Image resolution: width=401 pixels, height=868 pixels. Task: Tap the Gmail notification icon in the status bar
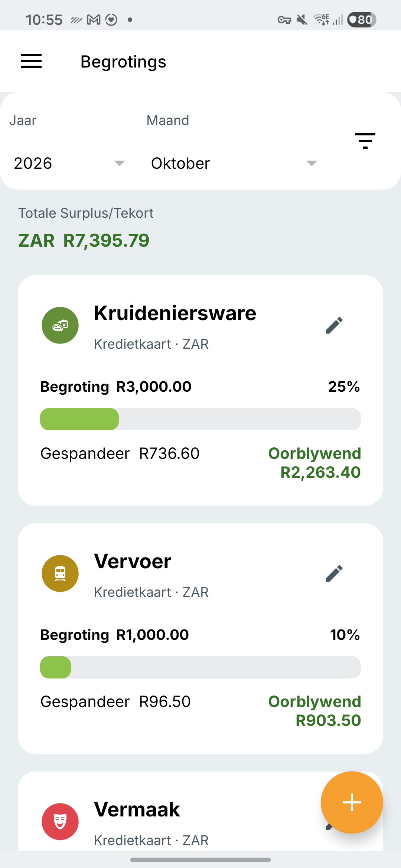94,20
